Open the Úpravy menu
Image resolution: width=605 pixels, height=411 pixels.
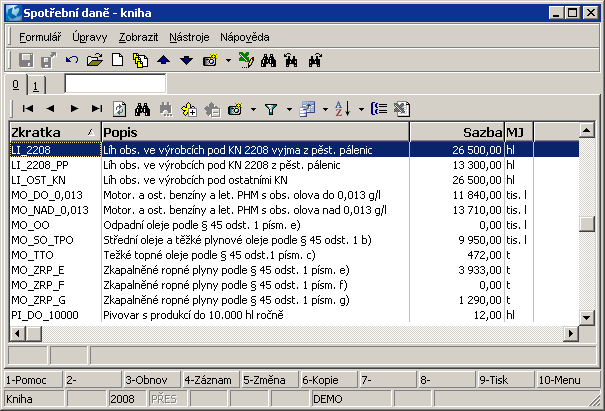coord(90,37)
